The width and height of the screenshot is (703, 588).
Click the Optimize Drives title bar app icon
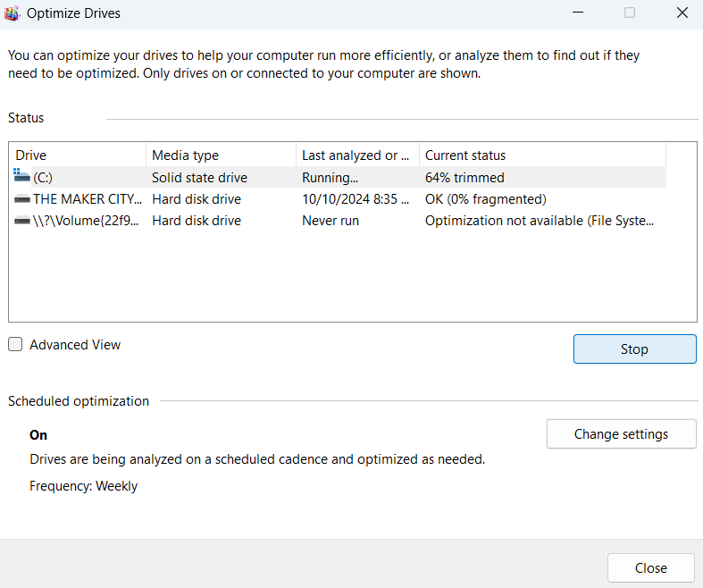[12, 13]
